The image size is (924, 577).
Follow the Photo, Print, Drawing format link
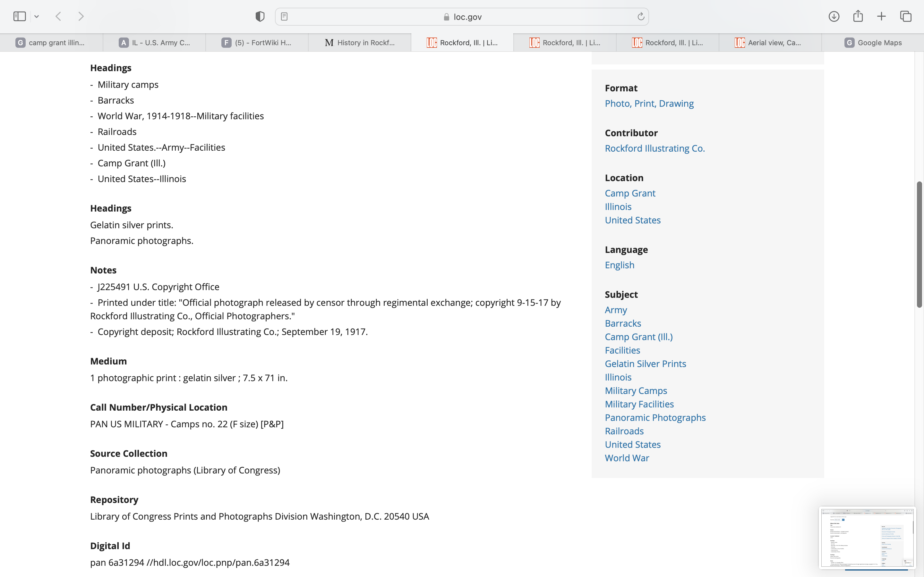[x=649, y=104]
